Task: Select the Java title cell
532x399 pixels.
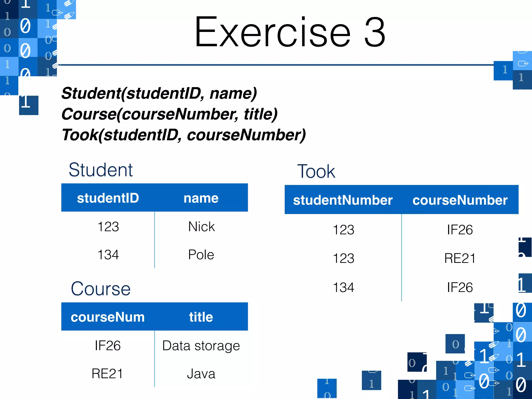Action: click(201, 374)
